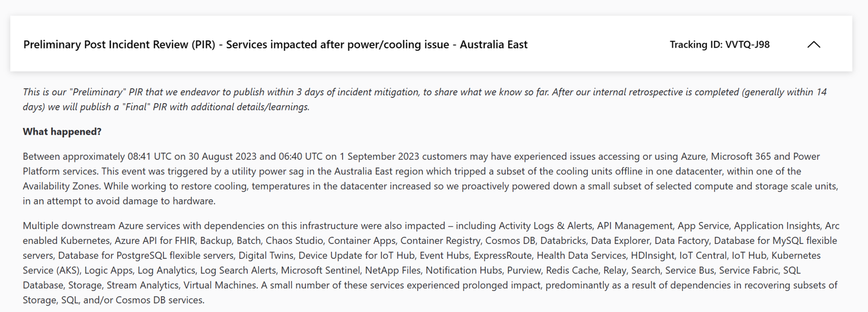The height and width of the screenshot is (312, 868).
Task: Click 'Stream Analytics' in the services list
Action: coord(142,285)
